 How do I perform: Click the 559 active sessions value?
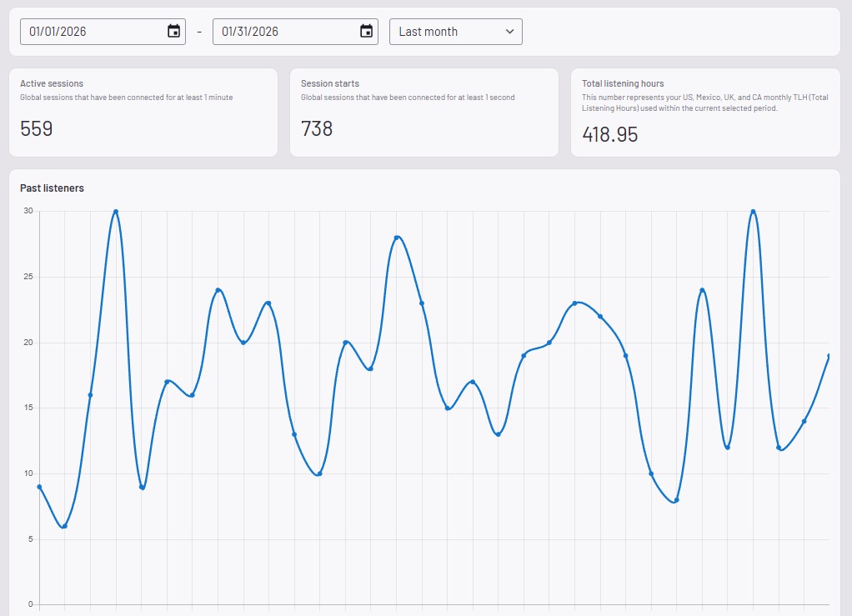pyautogui.click(x=36, y=129)
